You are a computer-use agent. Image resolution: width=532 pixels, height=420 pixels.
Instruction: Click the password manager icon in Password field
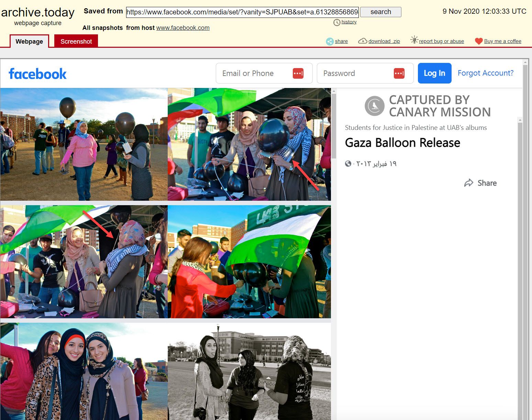(399, 73)
